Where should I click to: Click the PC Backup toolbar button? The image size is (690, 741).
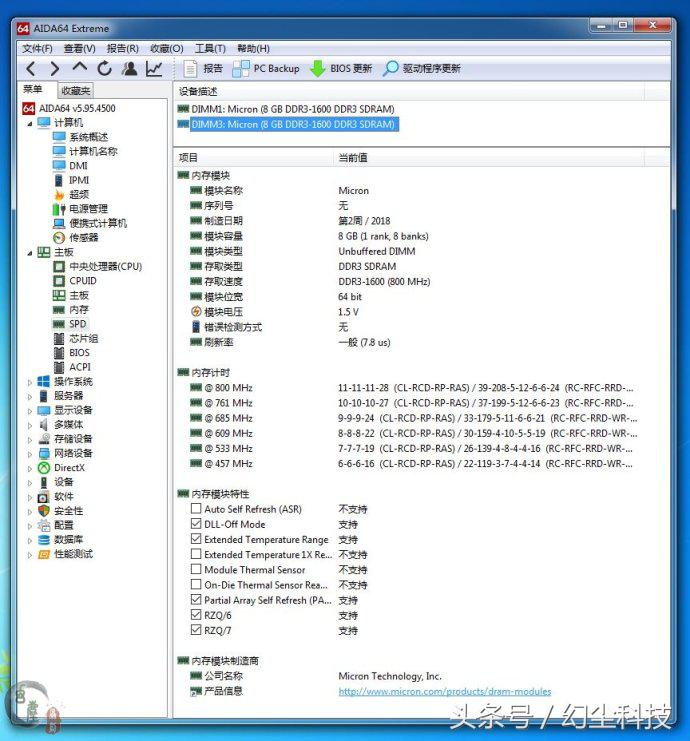click(x=266, y=69)
